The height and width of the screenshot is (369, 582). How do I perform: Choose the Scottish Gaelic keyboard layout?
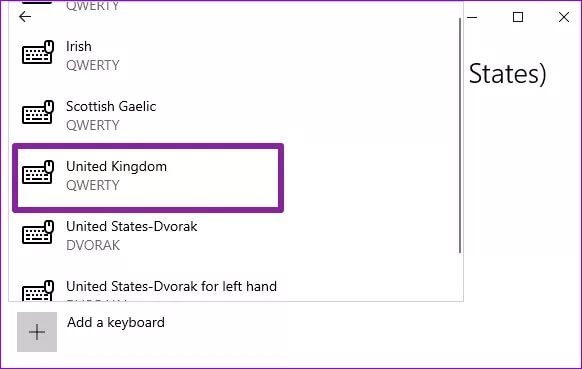[x=236, y=115]
